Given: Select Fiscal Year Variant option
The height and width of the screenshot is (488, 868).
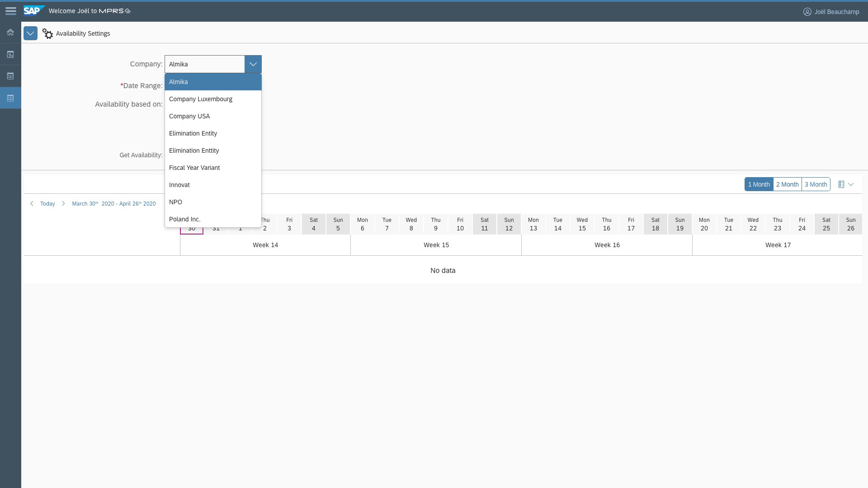Looking at the screenshot, I should tap(213, 168).
